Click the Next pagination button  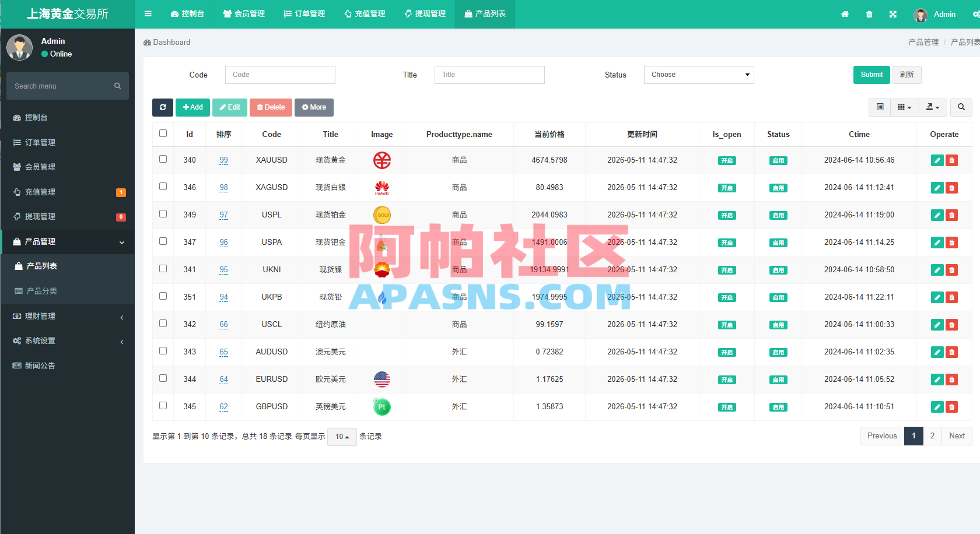pos(957,436)
